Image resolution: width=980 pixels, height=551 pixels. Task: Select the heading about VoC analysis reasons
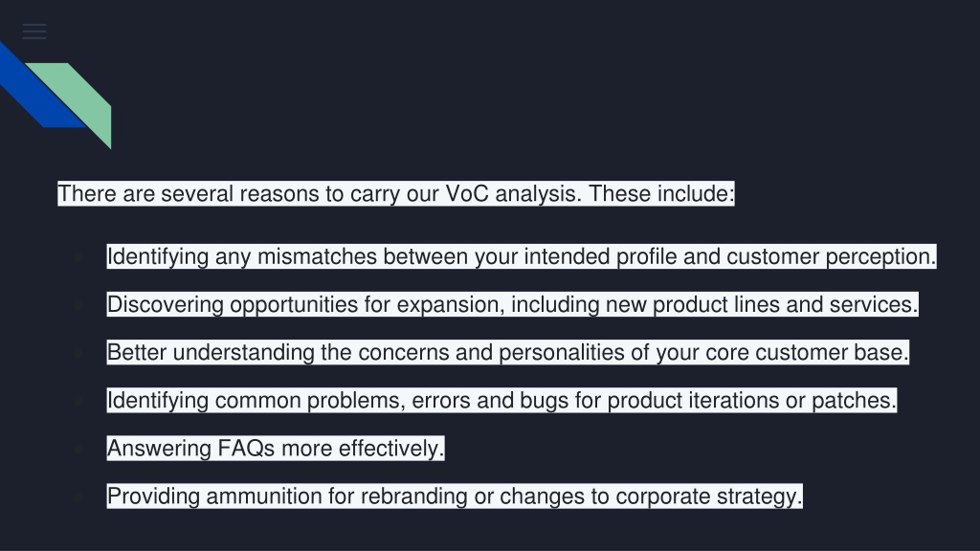click(396, 193)
